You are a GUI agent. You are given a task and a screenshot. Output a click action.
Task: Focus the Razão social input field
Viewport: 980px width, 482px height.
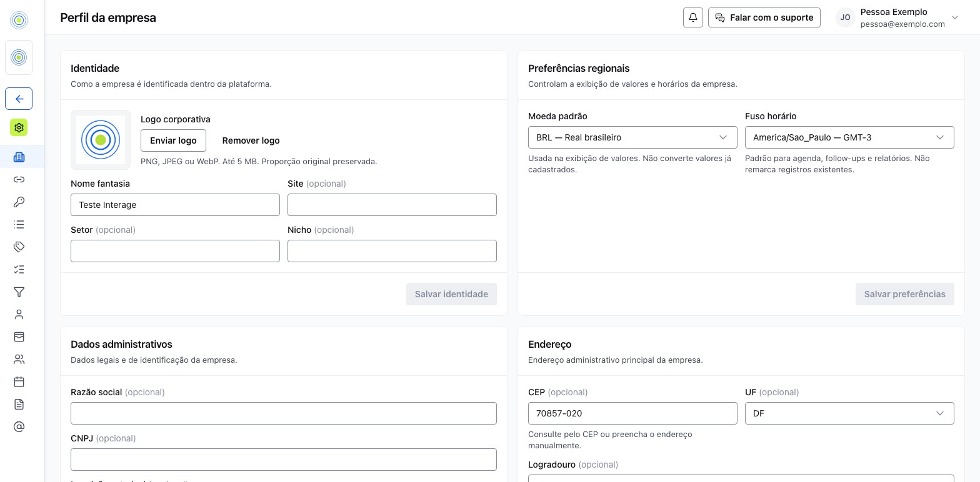click(284, 413)
